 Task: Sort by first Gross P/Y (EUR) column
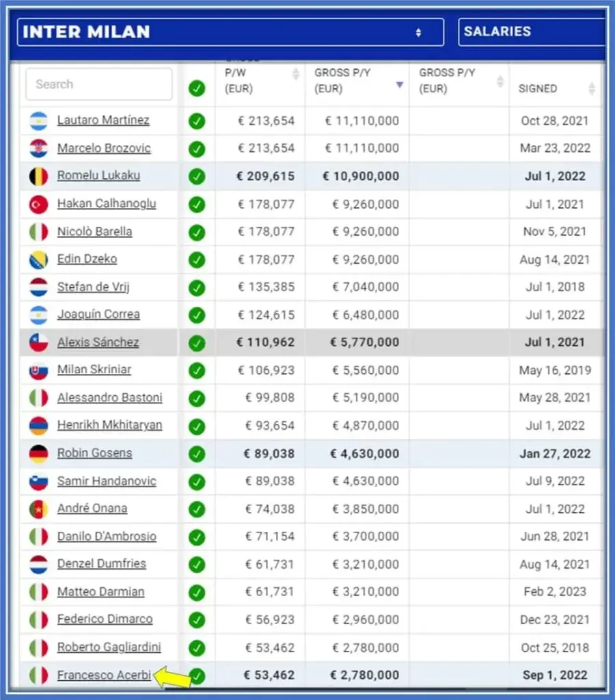[400, 84]
